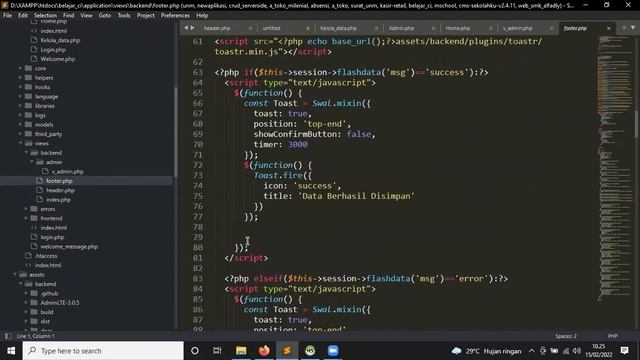Switch to the untitled tab
The height and width of the screenshot is (360, 640).
(271, 28)
